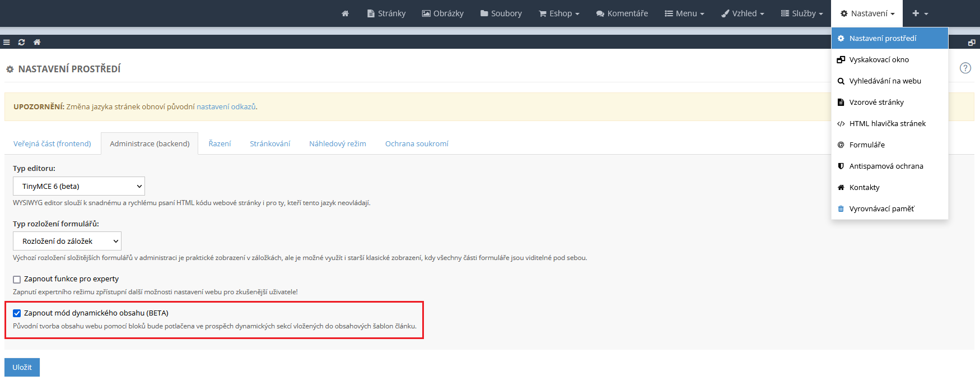980x385 pixels.
Task: Open the plus add-new menu in the top bar
Action: pyautogui.click(x=920, y=13)
